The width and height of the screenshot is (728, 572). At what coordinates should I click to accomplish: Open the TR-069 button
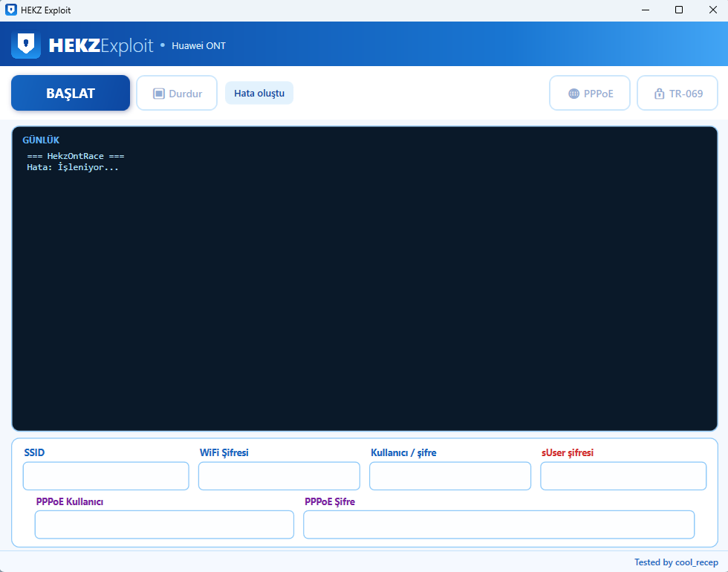[x=677, y=93]
